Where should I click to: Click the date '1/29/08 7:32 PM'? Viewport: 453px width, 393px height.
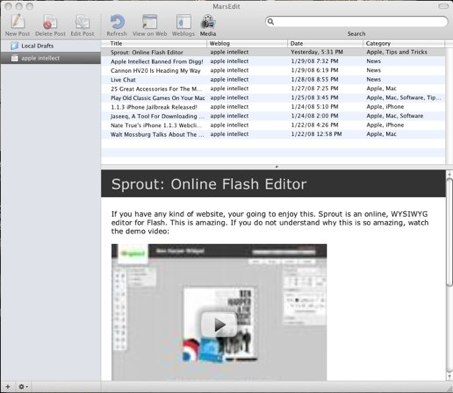coord(314,61)
